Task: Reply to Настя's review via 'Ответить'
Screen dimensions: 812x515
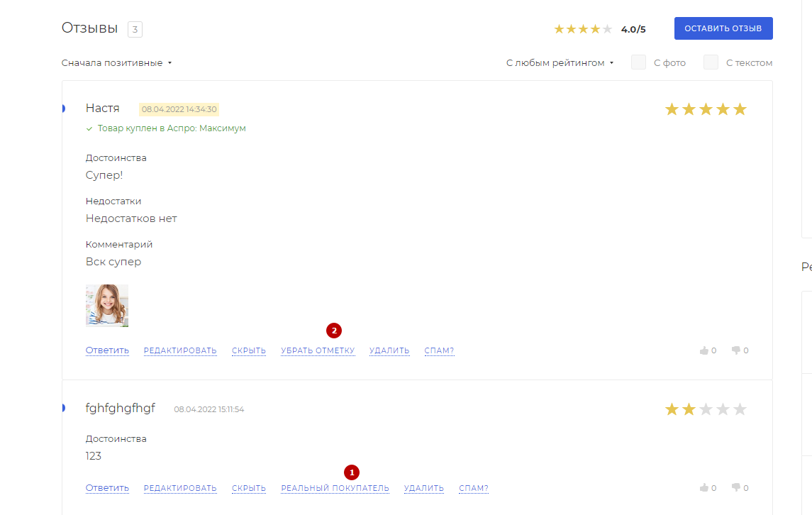Action: tap(107, 350)
